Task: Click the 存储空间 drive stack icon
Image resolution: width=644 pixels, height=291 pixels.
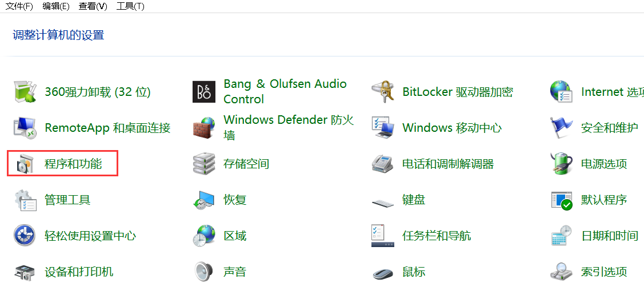Action: pos(204,164)
